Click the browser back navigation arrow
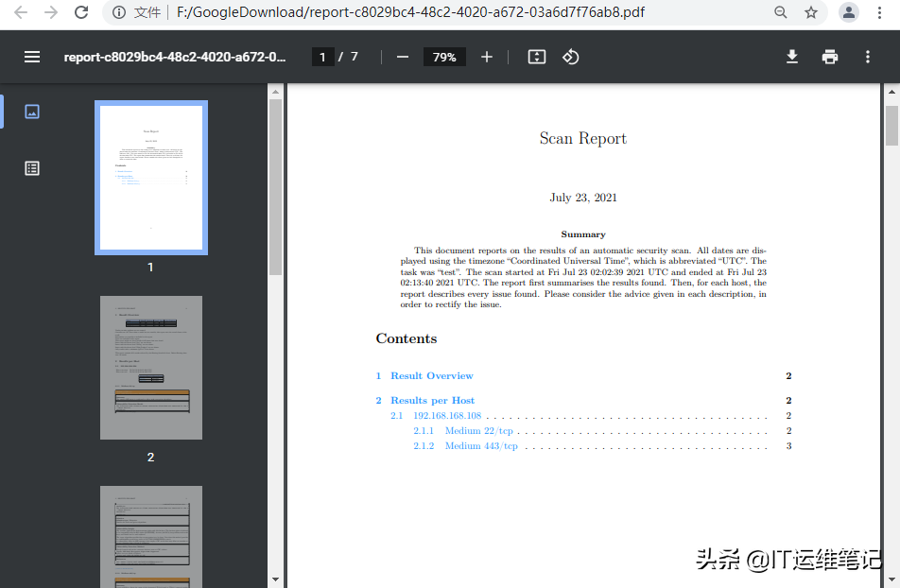The image size is (900, 588). 17,13
